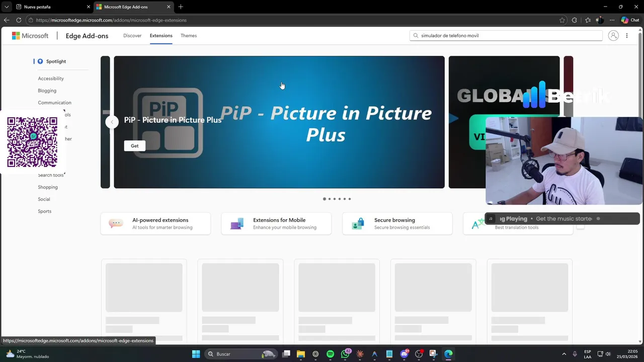This screenshot has width=644, height=362.
Task: Close the Microsoft Edge Add-ons tab
Action: (x=169, y=7)
